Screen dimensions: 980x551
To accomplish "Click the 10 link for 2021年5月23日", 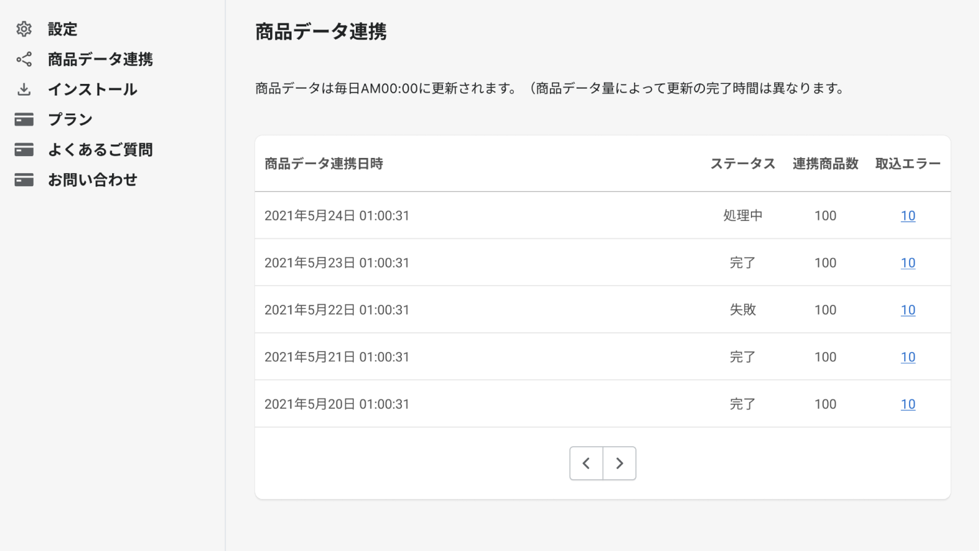I will [908, 262].
